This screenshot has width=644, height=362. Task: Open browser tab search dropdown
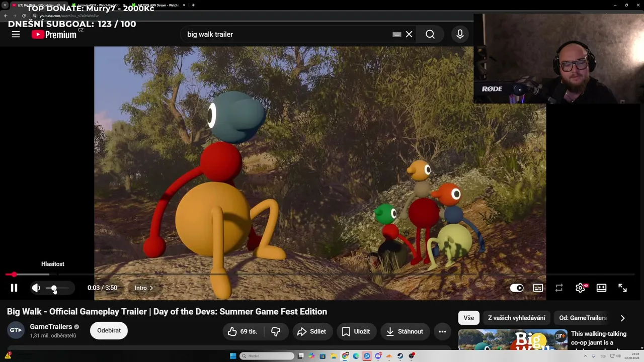click(5, 5)
